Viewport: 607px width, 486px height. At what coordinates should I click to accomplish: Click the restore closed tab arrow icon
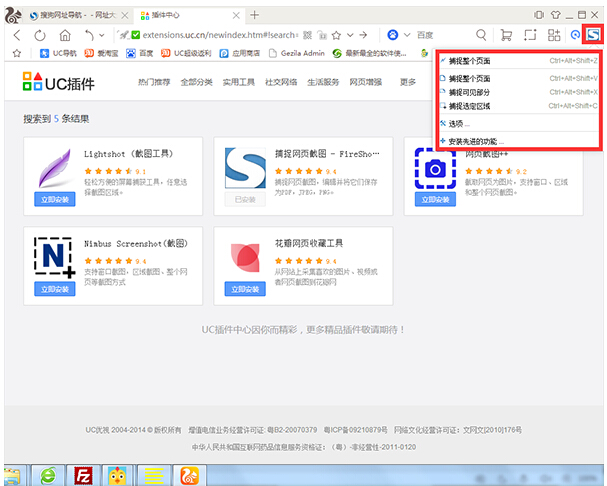point(89,36)
